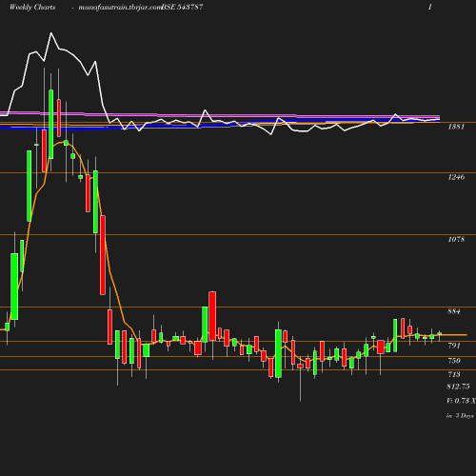
Task: Select the 812.75 current price value
Action: 458,387
